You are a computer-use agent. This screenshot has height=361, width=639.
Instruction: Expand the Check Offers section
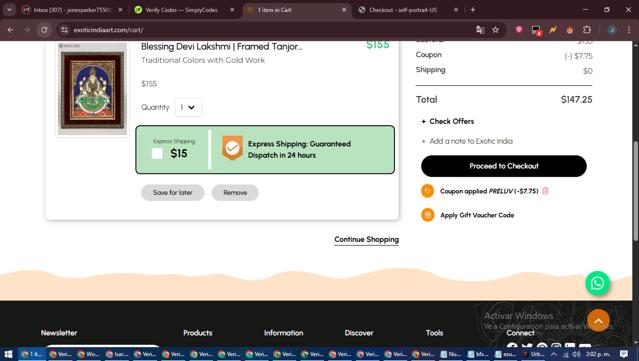coord(447,121)
